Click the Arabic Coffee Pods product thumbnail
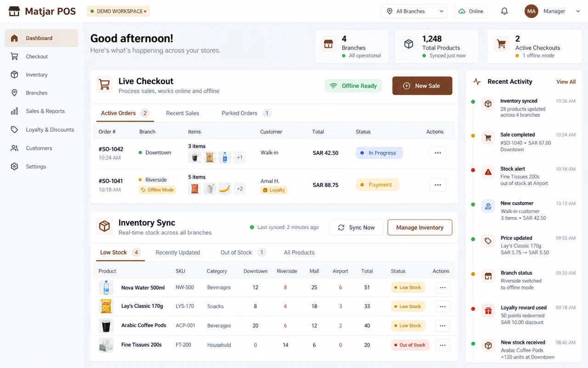Image resolution: width=588 pixels, height=368 pixels. [106, 325]
